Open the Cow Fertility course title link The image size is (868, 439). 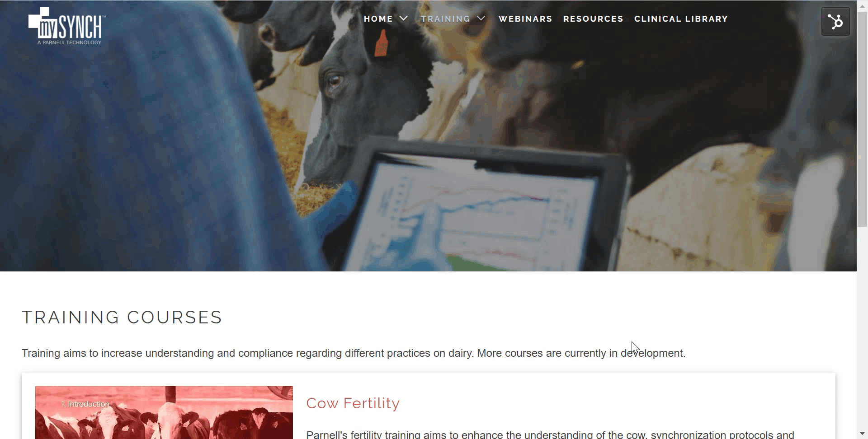(353, 403)
